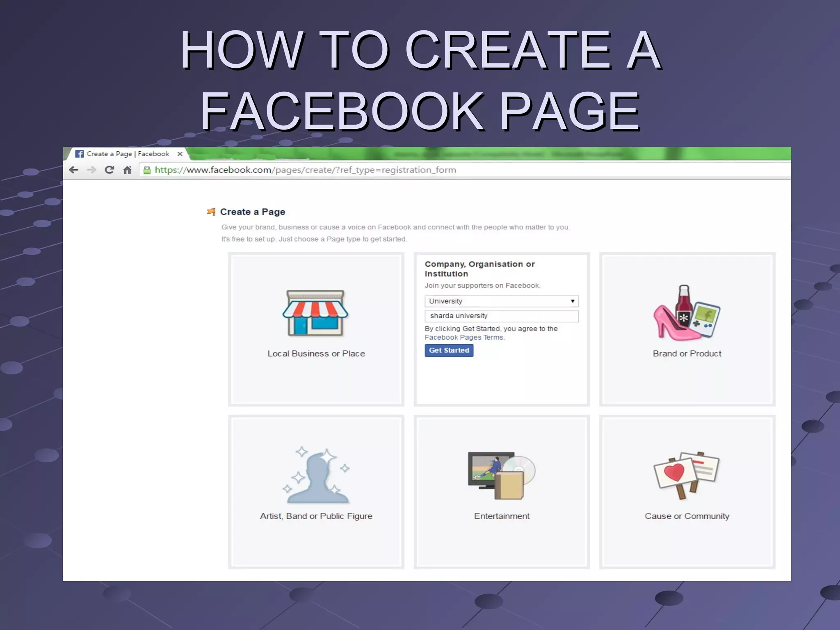Viewport: 840px width, 630px height.
Task: Click Company, Organisation or Institution heading
Action: tap(479, 269)
